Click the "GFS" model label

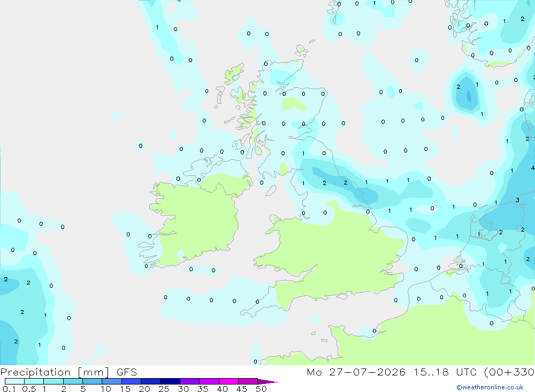[127, 372]
